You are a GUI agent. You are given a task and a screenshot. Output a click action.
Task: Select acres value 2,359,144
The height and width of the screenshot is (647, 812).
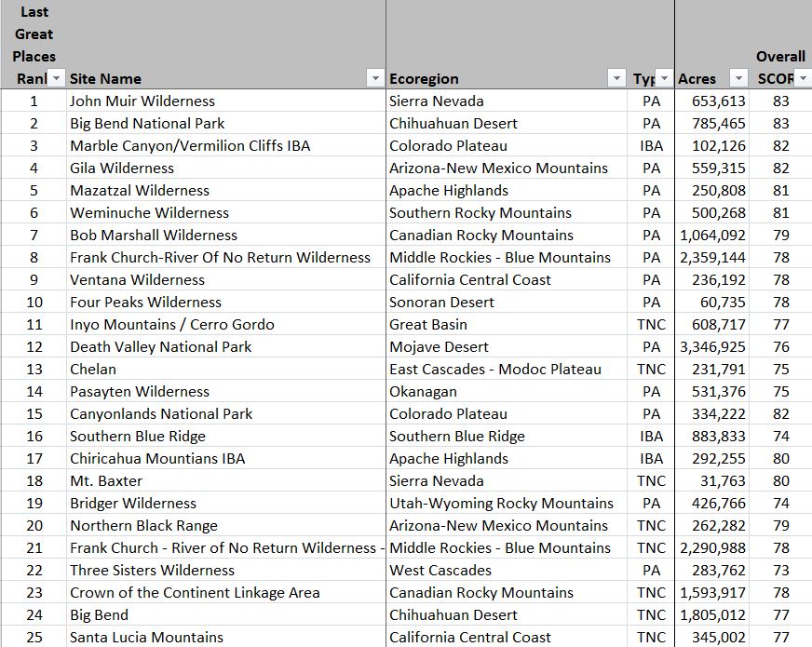pos(711,257)
